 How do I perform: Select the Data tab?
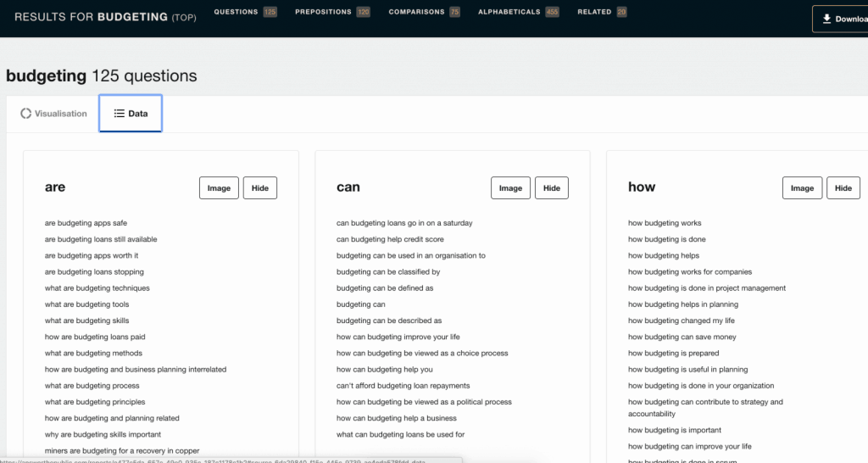131,114
